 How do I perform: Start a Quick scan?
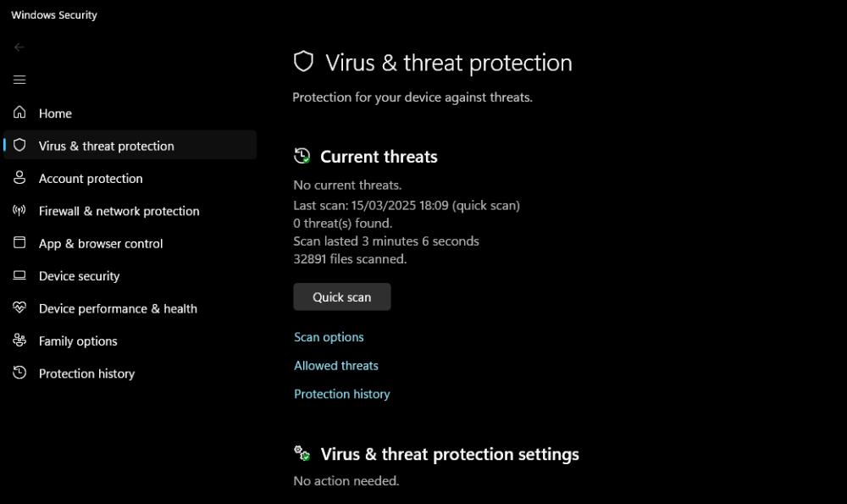tap(342, 296)
